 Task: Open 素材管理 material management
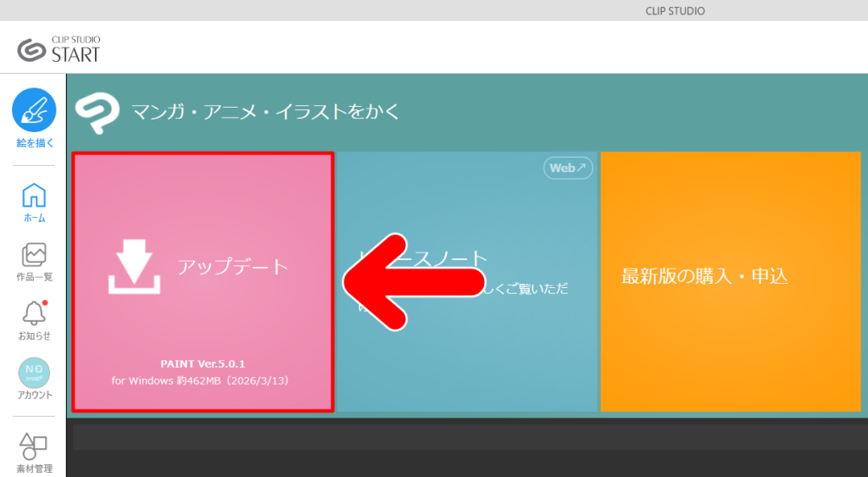[34, 453]
